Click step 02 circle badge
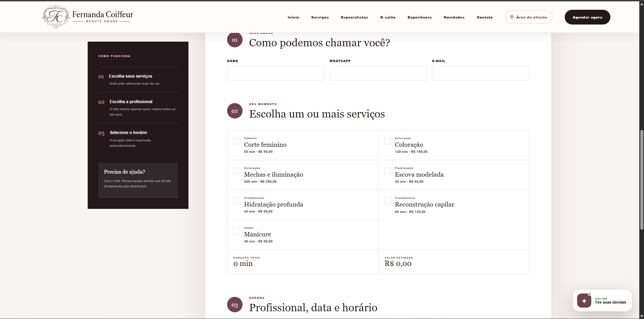 (235, 111)
